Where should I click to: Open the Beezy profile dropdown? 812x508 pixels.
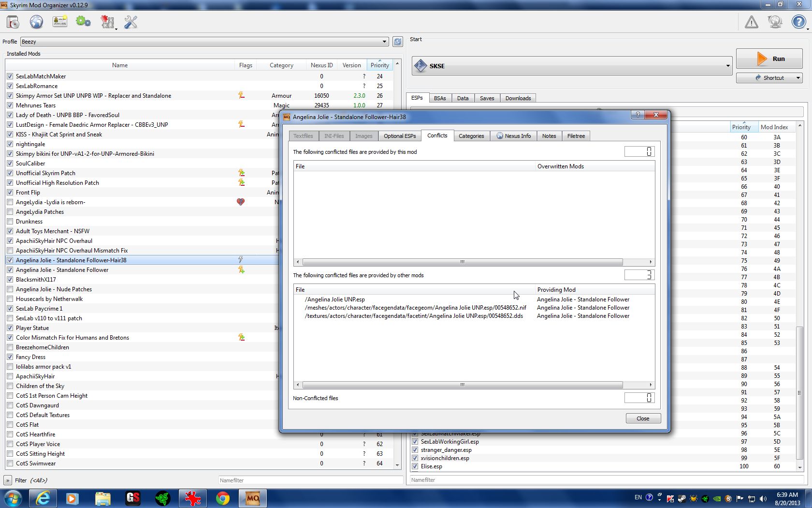(x=204, y=42)
